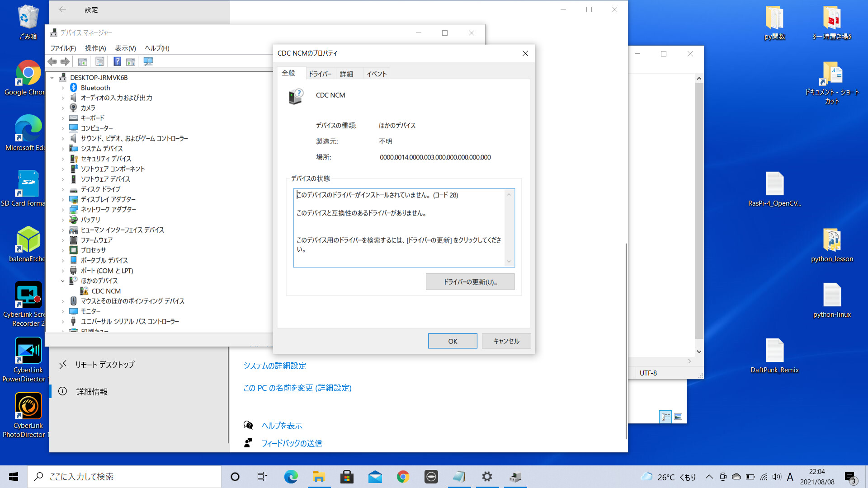Expand the Bluetooth device category
The height and width of the screenshot is (488, 868).
coord(63,88)
